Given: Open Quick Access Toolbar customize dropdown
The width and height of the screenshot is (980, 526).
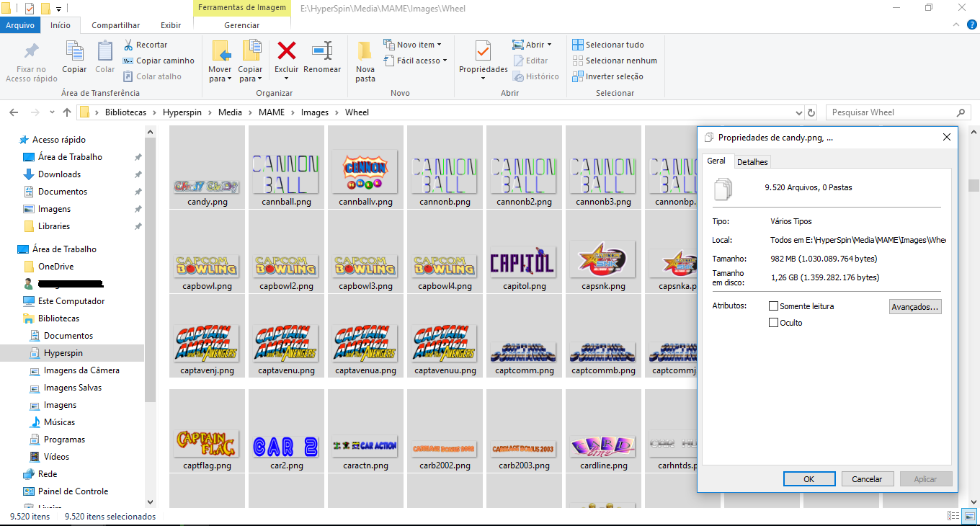Looking at the screenshot, I should (58, 9).
